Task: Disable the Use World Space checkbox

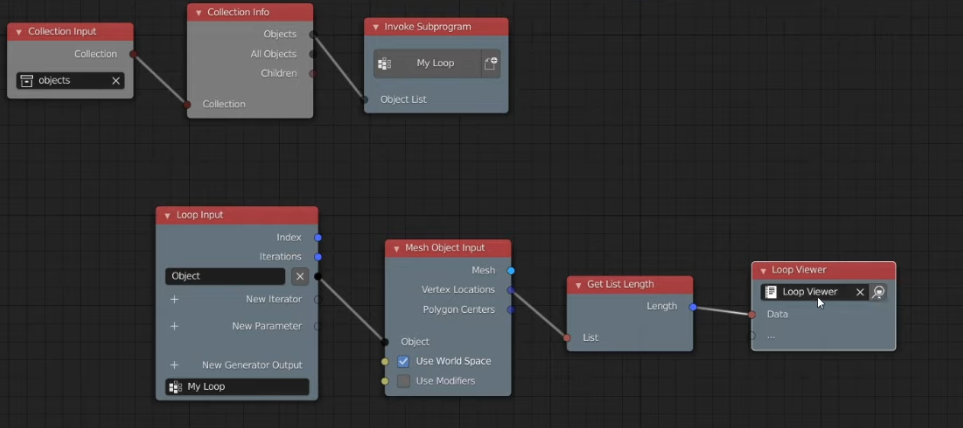Action: pos(404,361)
